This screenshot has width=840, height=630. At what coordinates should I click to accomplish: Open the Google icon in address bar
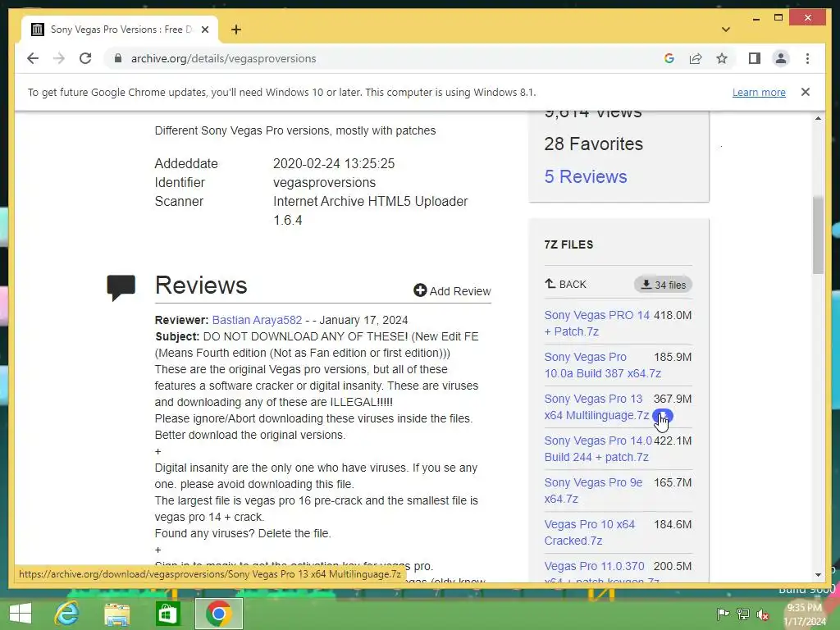coord(669,58)
